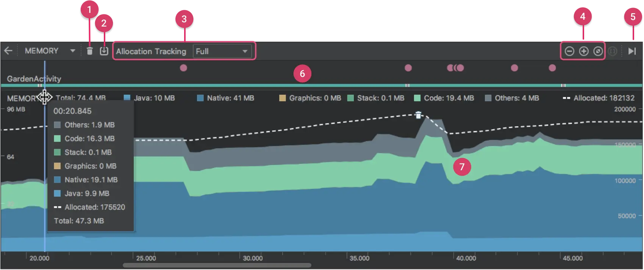Viewport: 644px width, 270px height.
Task: Click the first pink event dot near Allocation Tracking
Action: click(183, 68)
